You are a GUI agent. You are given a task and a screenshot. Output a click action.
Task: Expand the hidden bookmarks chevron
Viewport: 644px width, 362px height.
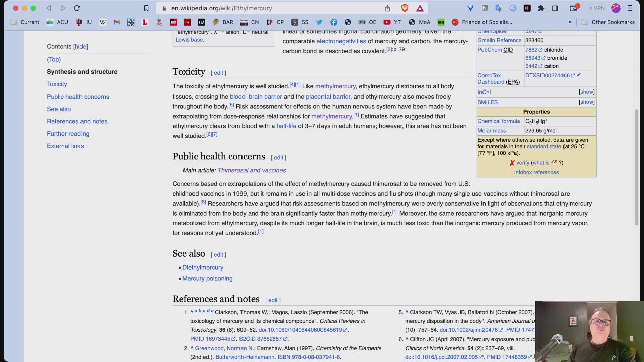pyautogui.click(x=570, y=22)
